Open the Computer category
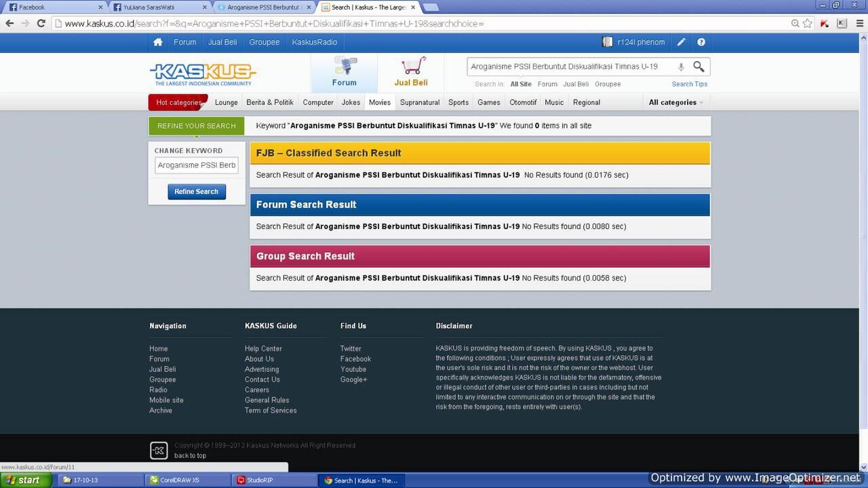868x488 pixels. coord(318,102)
